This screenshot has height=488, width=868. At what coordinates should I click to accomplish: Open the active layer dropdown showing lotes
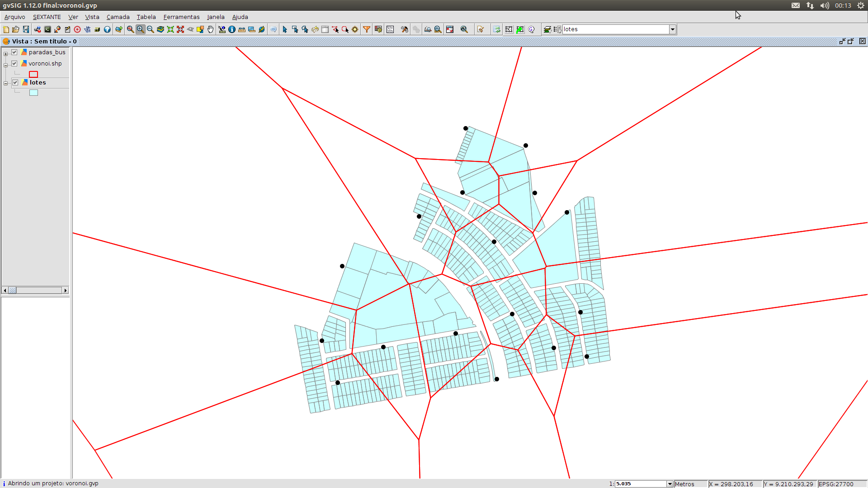(x=672, y=29)
